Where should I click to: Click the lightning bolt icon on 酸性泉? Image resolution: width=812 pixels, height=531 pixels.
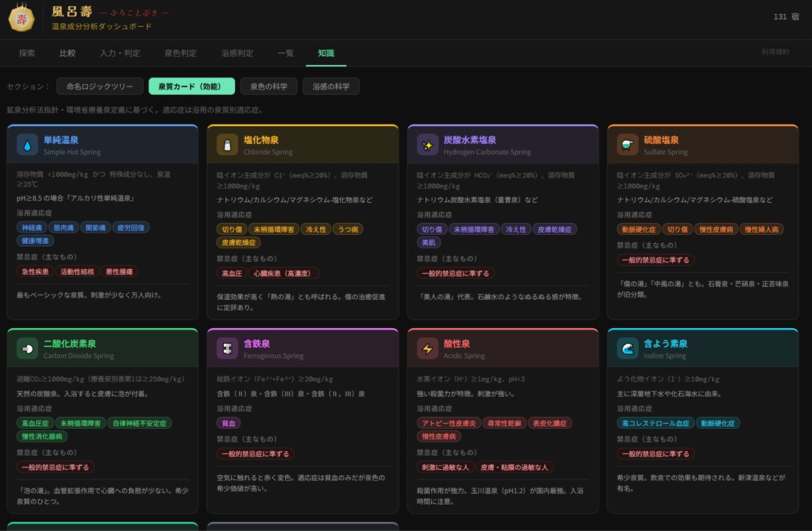427,349
